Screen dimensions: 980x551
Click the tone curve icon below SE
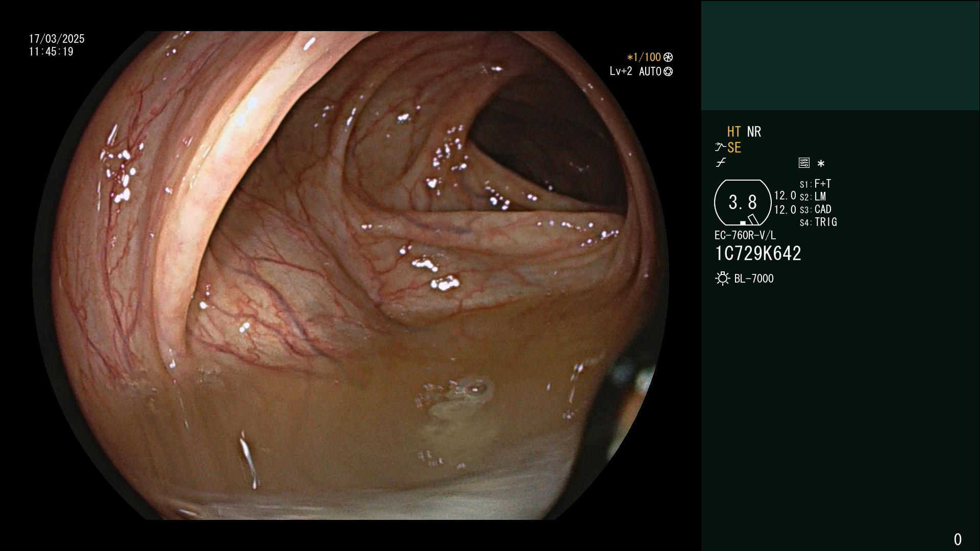[x=721, y=163]
